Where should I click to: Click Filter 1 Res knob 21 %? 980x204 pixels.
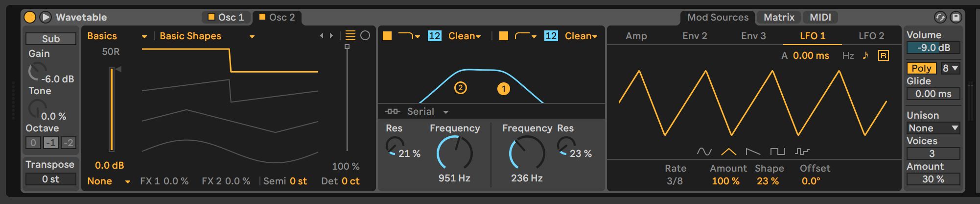tap(394, 146)
